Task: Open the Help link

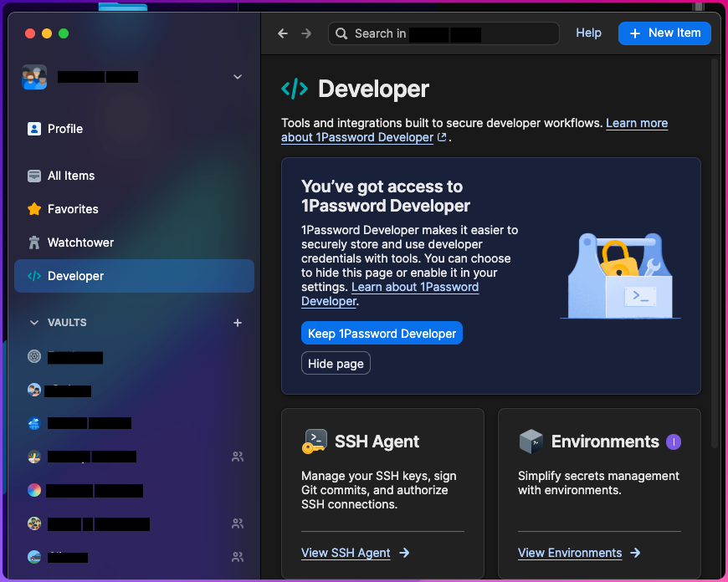Action: tap(588, 33)
